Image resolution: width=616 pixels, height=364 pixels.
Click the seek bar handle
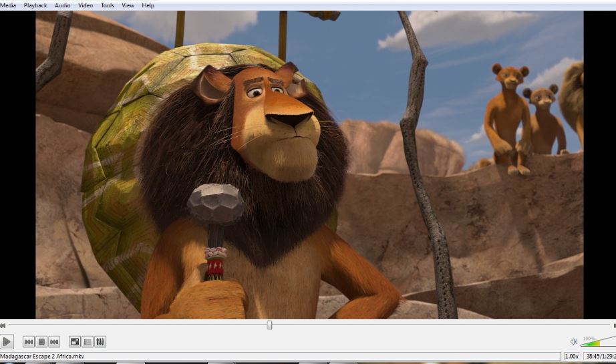click(269, 325)
